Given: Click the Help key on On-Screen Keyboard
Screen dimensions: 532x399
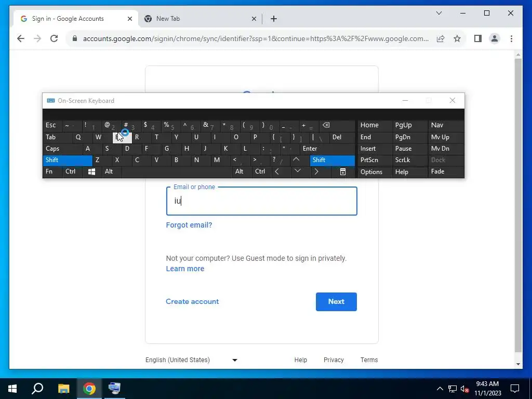Looking at the screenshot, I should pyautogui.click(x=410, y=171).
